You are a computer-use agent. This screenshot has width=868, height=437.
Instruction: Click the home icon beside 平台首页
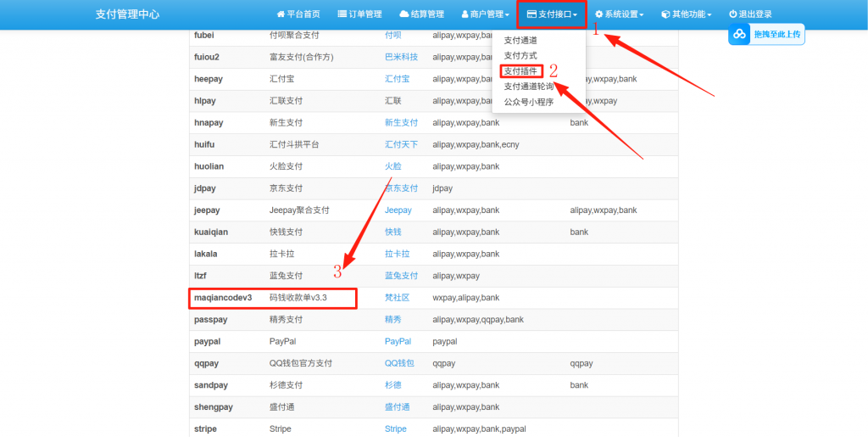[x=281, y=14]
